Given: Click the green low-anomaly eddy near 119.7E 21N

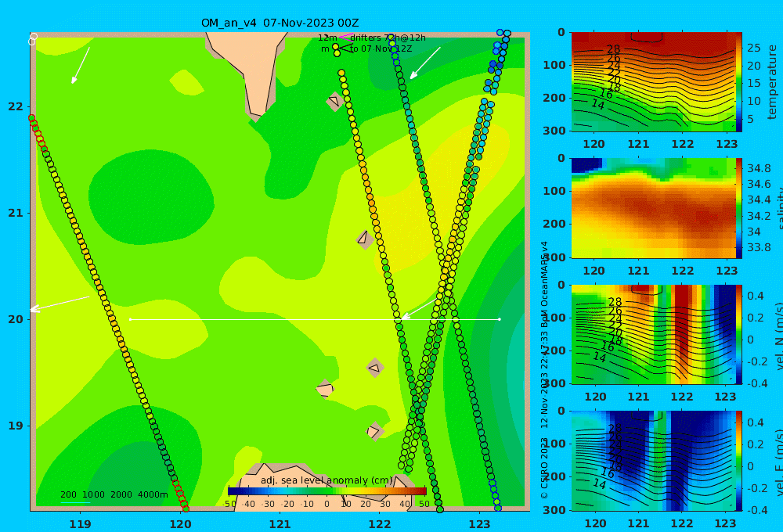Looking at the screenshot, I should tap(151, 199).
